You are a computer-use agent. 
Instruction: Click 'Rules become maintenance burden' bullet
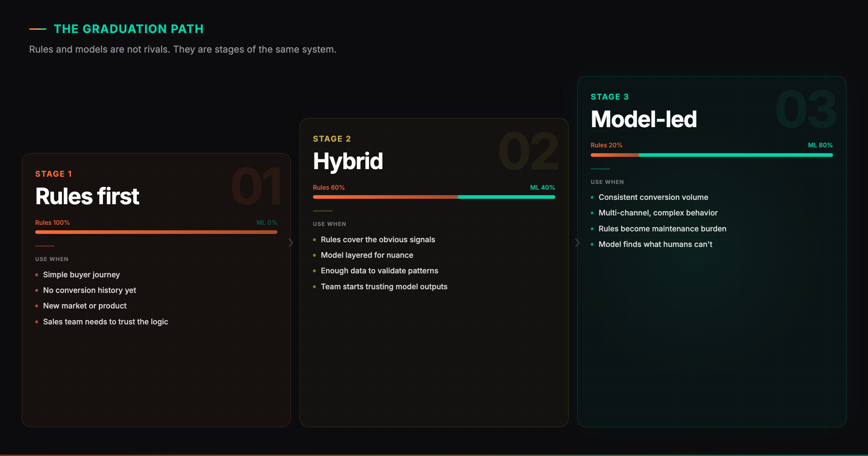pyautogui.click(x=663, y=229)
